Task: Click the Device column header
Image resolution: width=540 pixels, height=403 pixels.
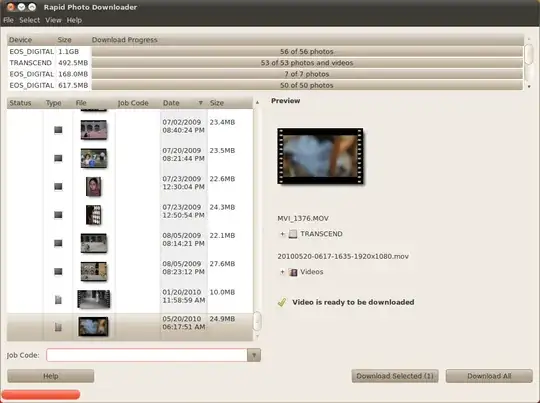Action: tap(31, 40)
